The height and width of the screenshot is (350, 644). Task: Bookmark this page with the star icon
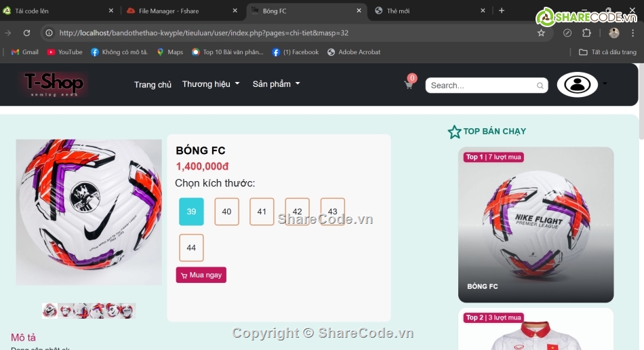pos(541,33)
